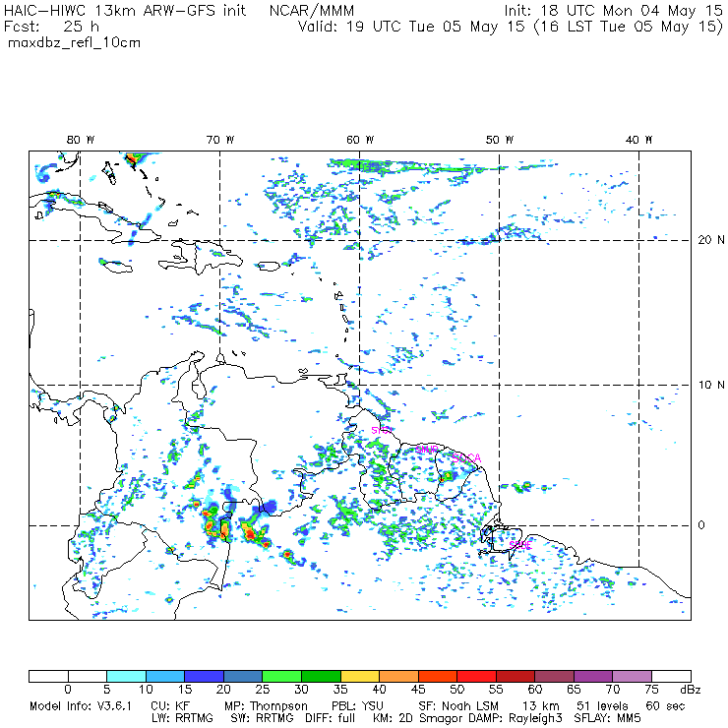Click the 80 W longitude label
The height and width of the screenshot is (728, 728).
coord(81,140)
